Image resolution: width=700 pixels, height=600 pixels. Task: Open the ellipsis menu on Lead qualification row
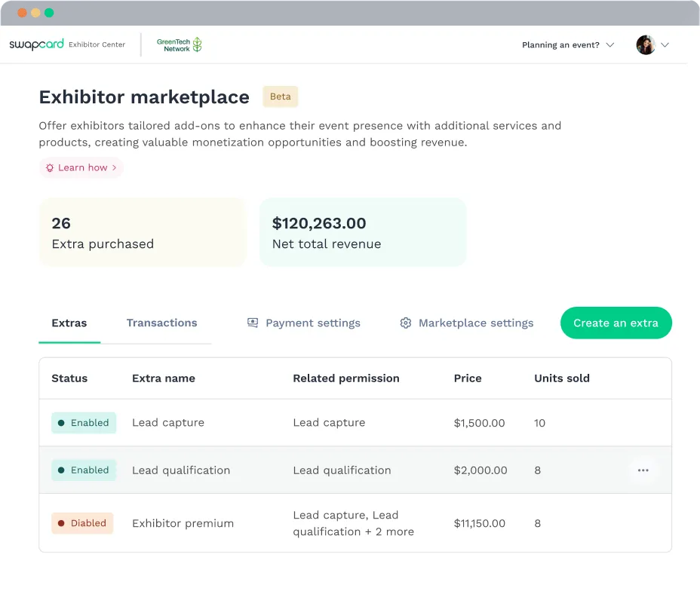pos(643,470)
